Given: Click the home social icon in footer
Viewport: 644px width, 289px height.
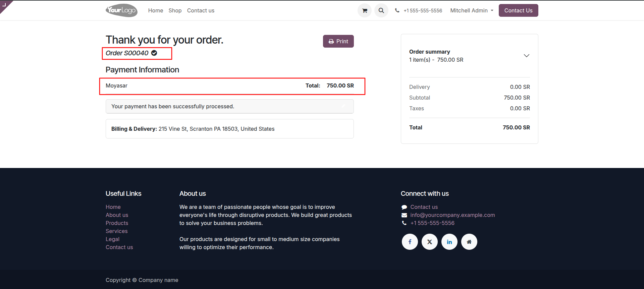Looking at the screenshot, I should (x=469, y=242).
